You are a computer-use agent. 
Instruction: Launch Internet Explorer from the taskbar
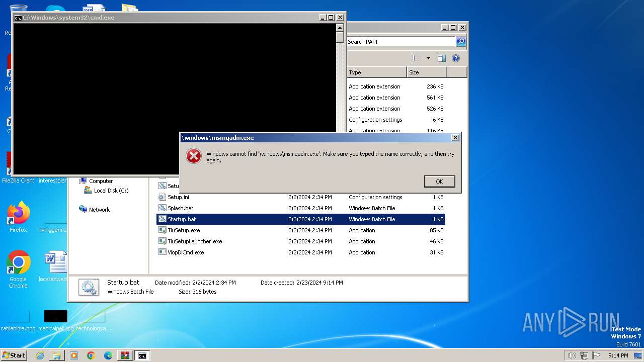[x=40, y=355]
